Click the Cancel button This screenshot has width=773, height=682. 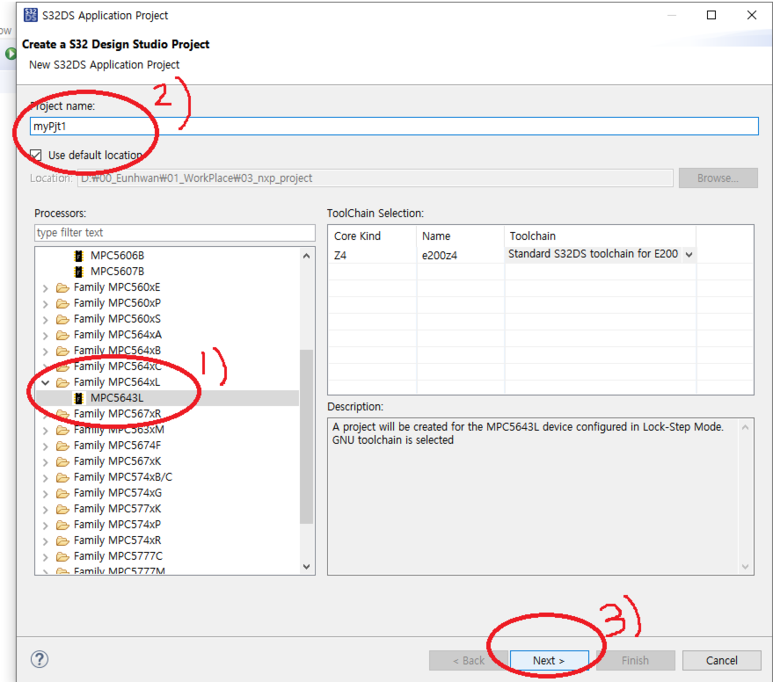721,660
